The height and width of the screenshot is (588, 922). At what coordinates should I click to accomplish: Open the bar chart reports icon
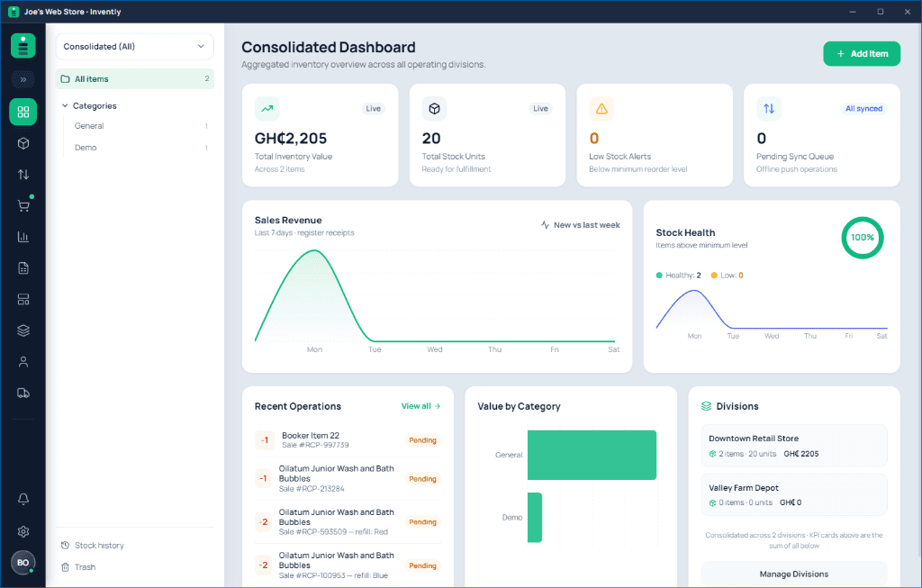[x=23, y=237]
